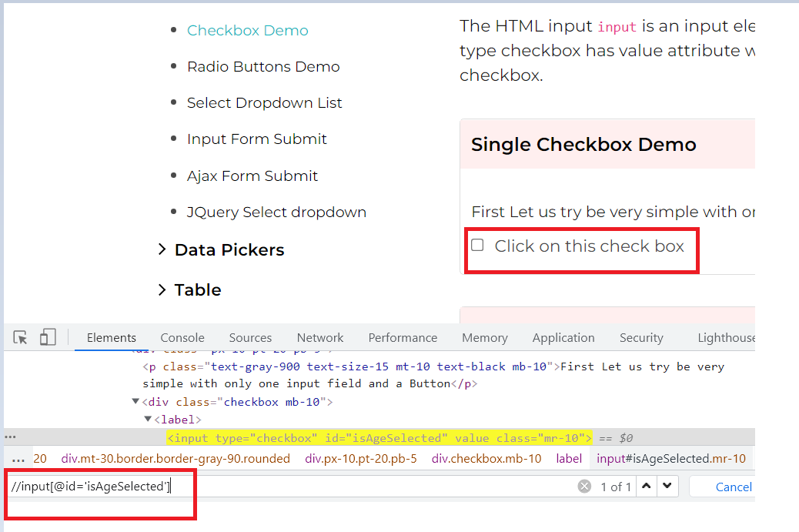Open the Performance tab

pyautogui.click(x=403, y=338)
